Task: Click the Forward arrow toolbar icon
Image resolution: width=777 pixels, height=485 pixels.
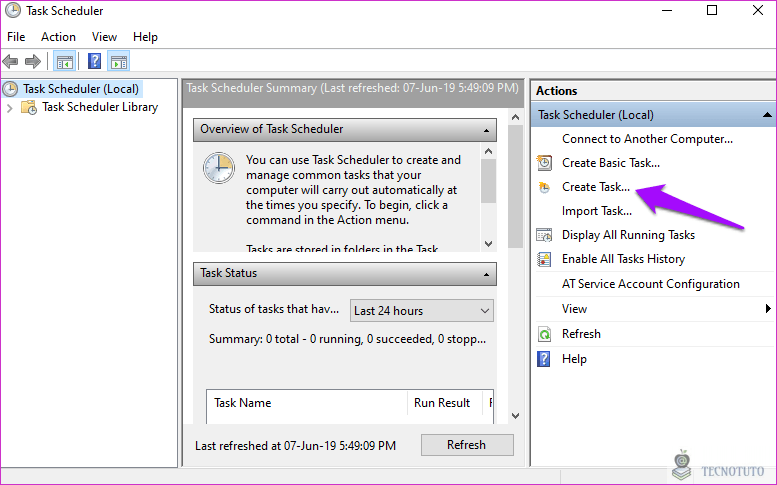Action: click(33, 62)
